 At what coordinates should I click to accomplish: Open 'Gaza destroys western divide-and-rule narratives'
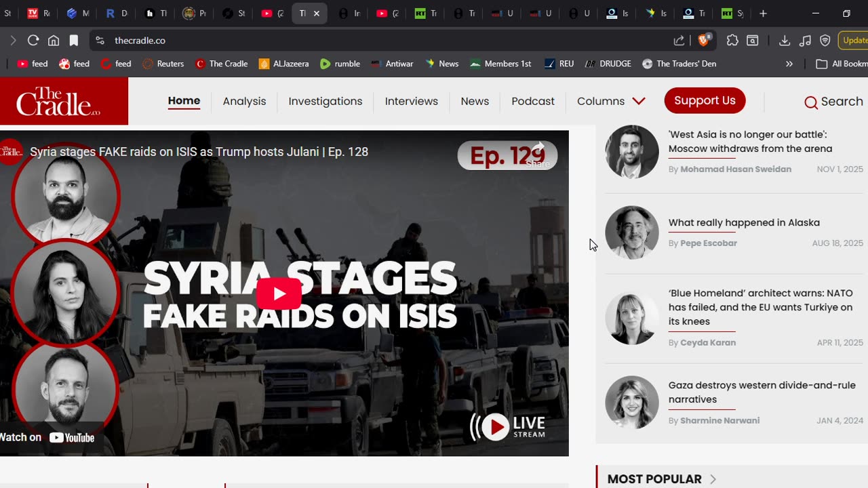(x=762, y=392)
